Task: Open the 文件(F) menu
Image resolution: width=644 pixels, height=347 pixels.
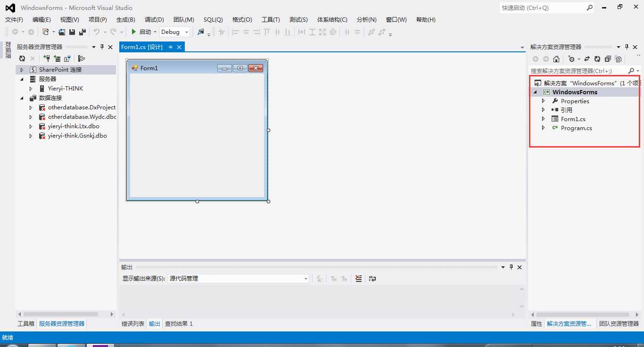Action: [x=14, y=20]
